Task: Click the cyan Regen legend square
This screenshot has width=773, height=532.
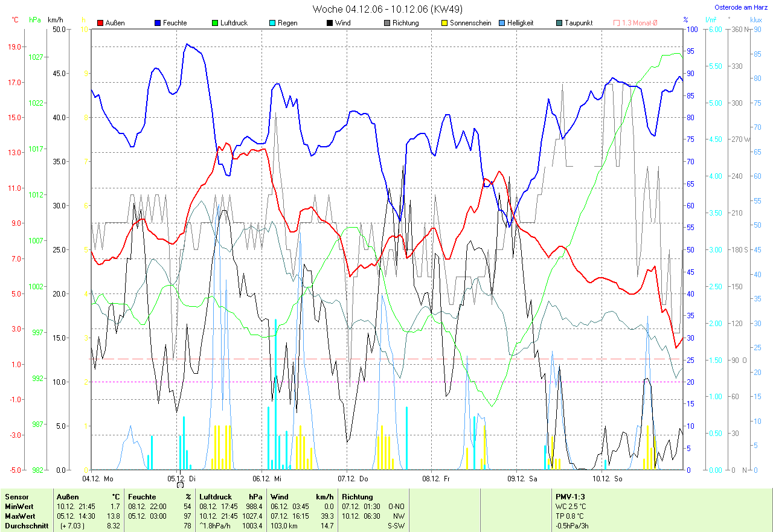Action: (x=272, y=23)
